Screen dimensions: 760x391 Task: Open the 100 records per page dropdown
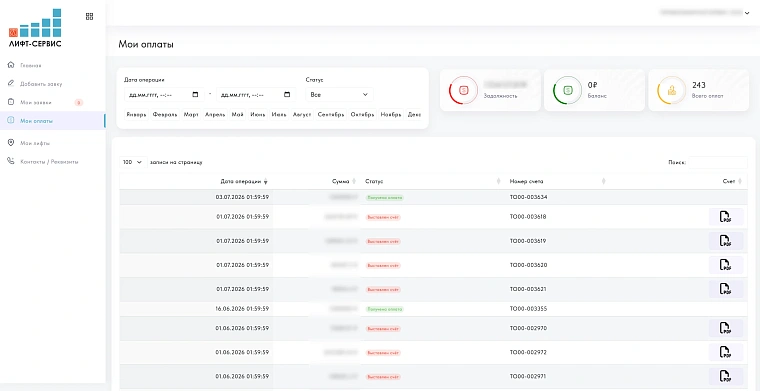point(133,162)
